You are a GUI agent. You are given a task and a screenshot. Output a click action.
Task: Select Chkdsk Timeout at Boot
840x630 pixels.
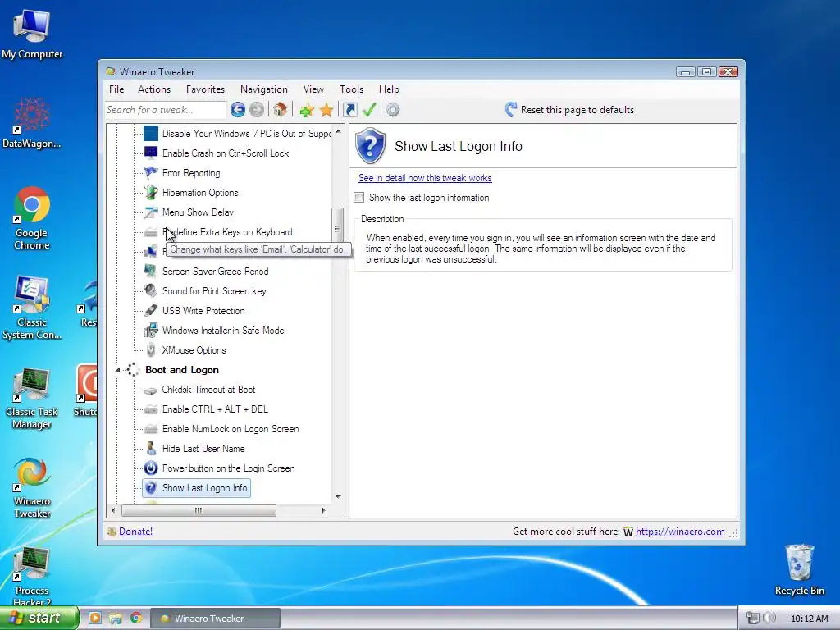208,390
